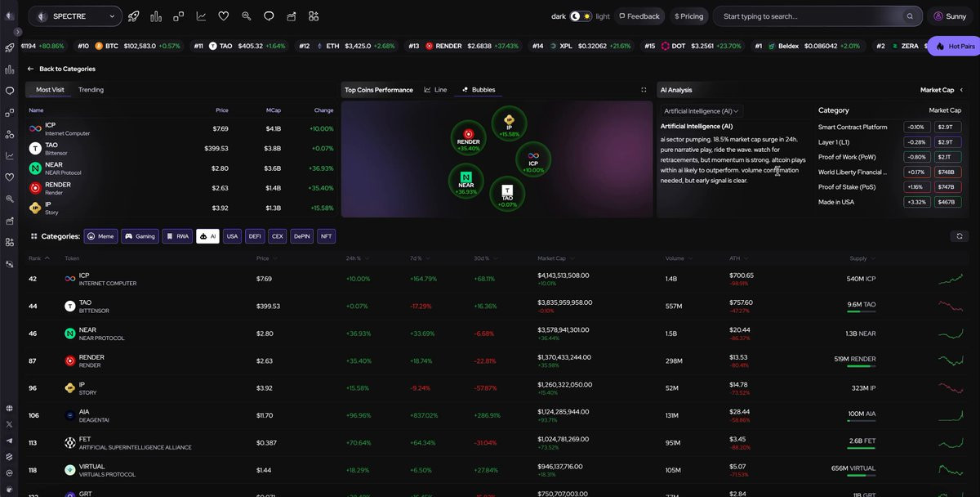Open the BTC ticker in the price strip
This screenshot has width=980, height=497.
129,46
